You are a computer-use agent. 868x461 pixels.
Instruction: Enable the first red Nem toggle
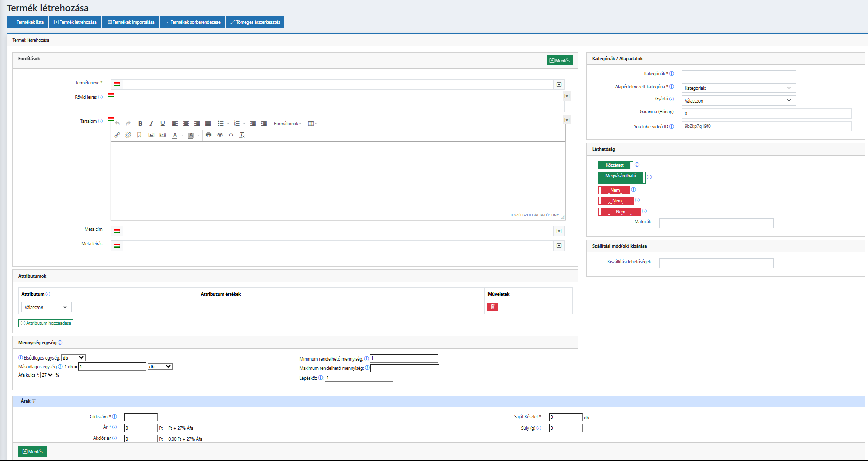pos(614,190)
